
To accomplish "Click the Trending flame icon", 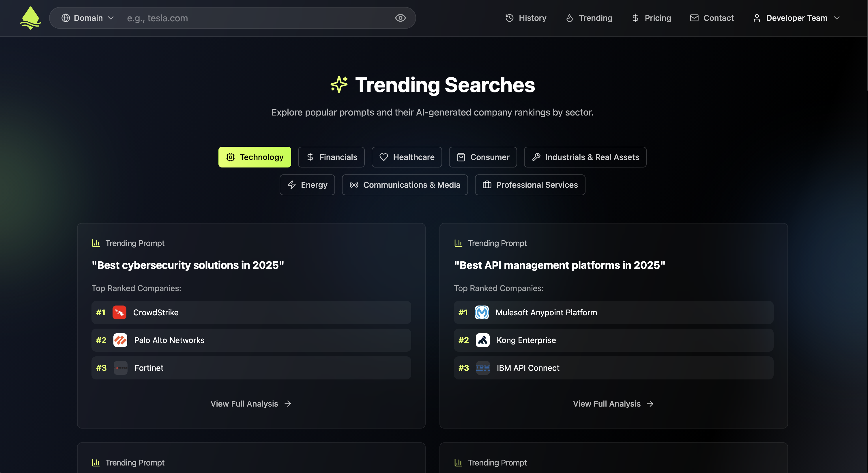I will tap(569, 18).
